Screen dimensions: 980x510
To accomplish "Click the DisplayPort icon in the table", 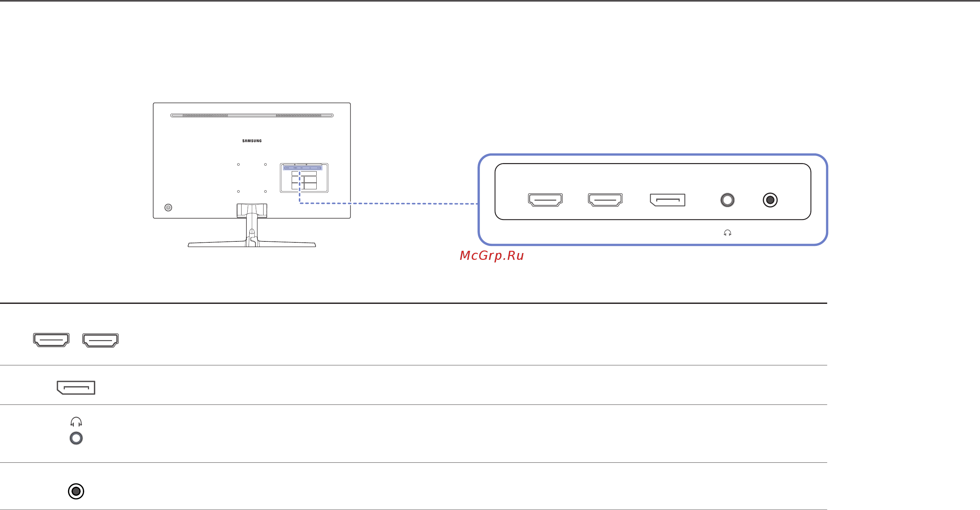I will tap(76, 388).
